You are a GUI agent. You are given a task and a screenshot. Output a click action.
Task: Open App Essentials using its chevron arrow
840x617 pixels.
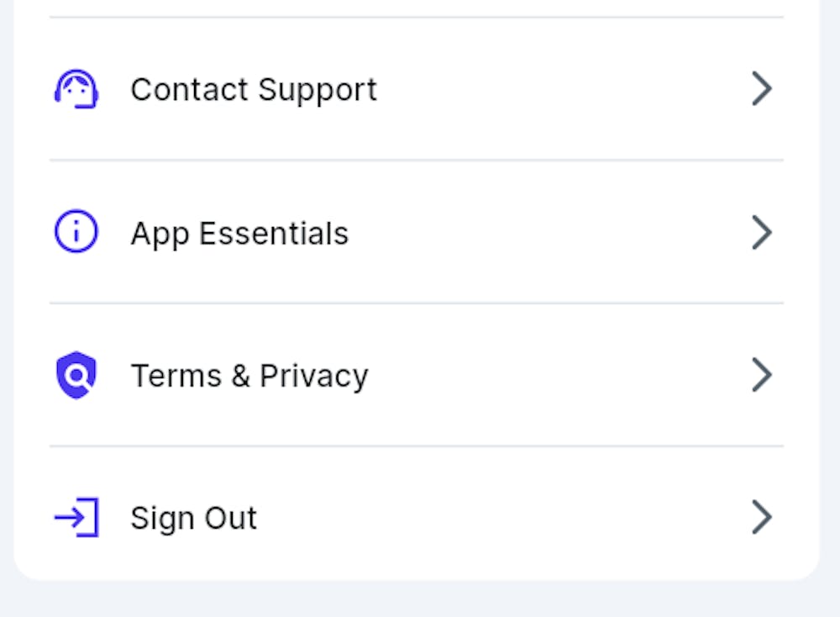[x=761, y=232]
